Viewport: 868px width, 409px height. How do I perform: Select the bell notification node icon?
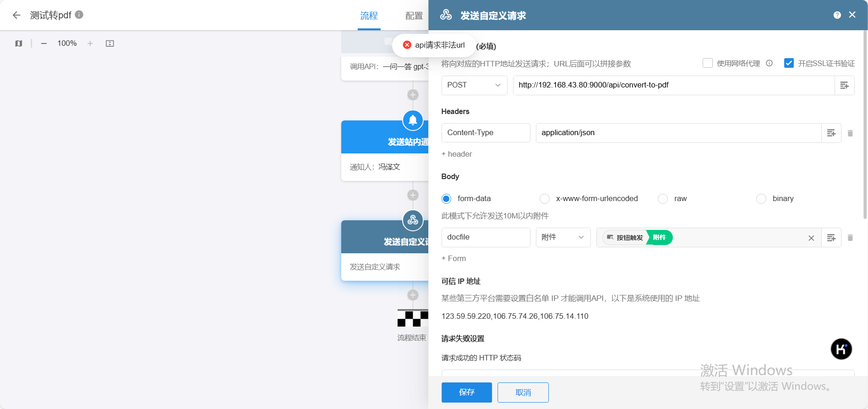click(x=413, y=120)
